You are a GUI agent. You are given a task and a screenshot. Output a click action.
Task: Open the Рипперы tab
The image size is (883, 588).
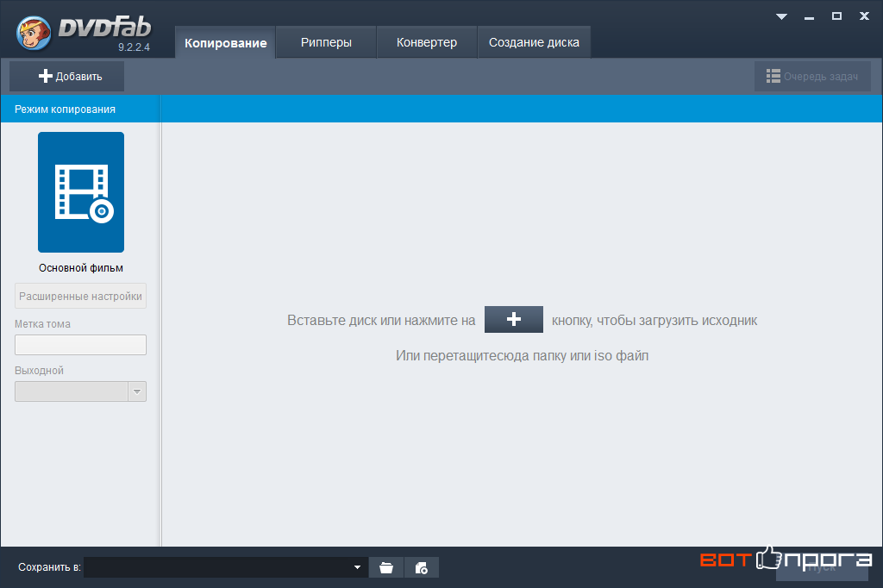pos(326,42)
